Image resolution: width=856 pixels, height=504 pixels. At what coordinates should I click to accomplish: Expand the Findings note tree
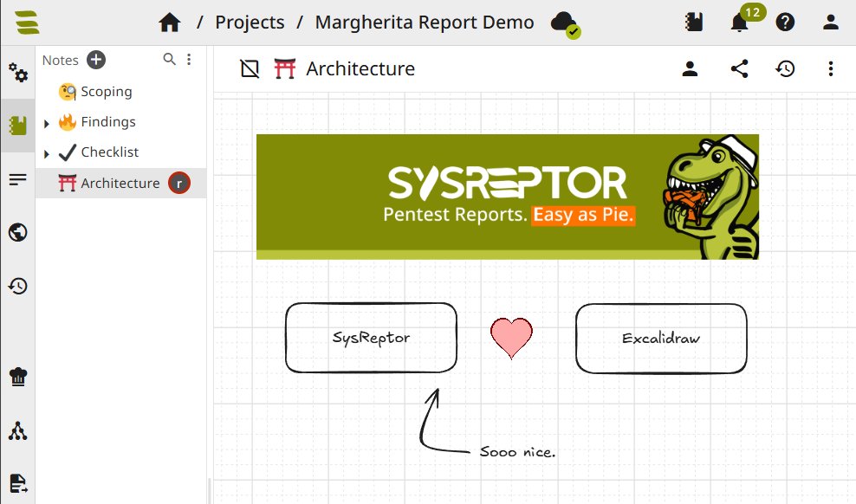click(x=47, y=123)
